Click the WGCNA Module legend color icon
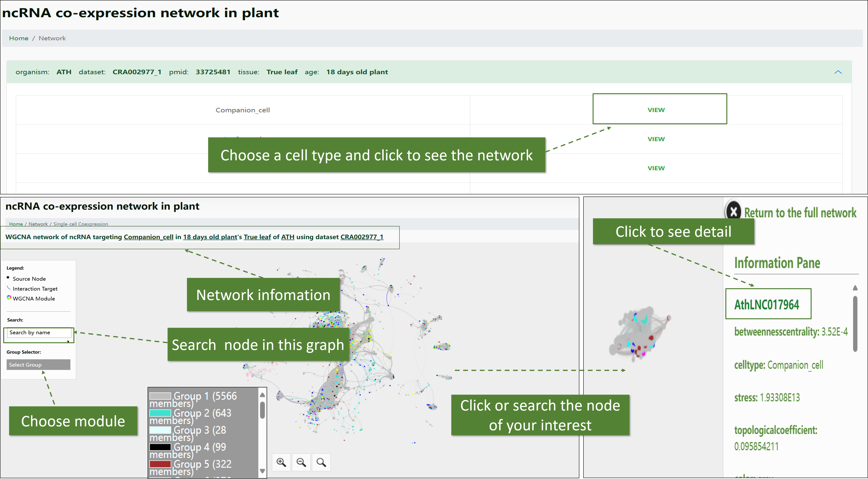868x479 pixels. click(9, 298)
